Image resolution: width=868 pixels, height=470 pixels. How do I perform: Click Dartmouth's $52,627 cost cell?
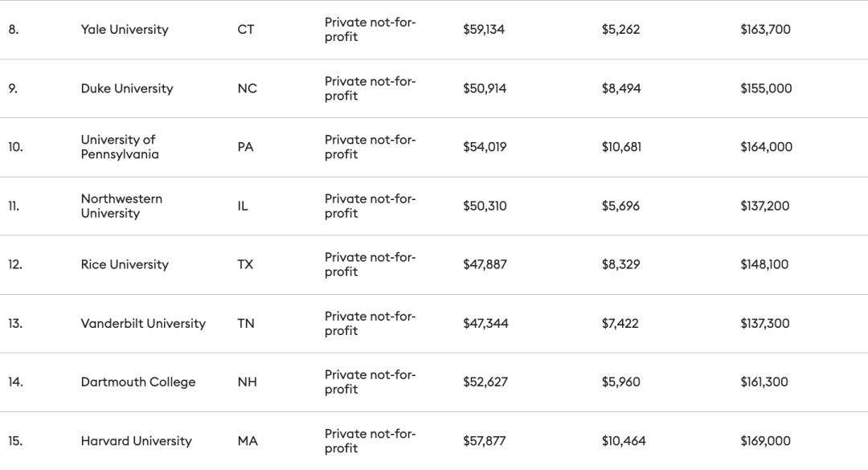click(x=485, y=382)
